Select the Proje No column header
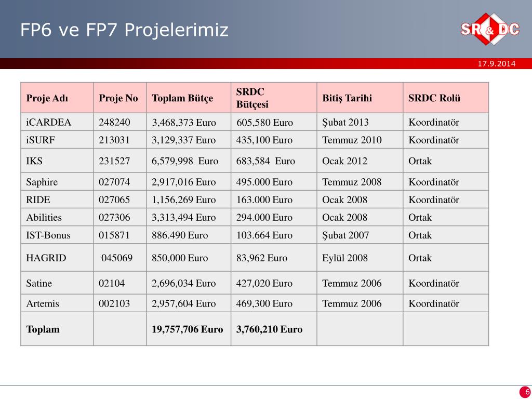The width and height of the screenshot is (532, 399). point(120,98)
